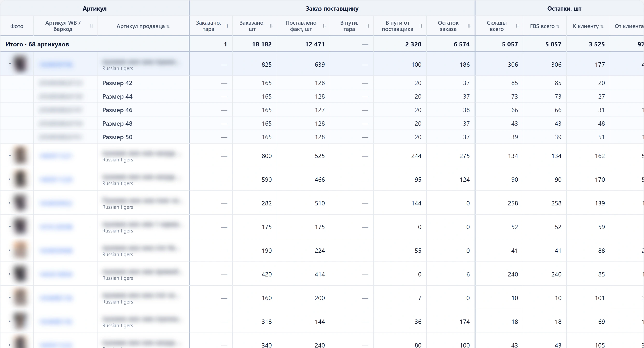Expand the row with 800 ordered
The image size is (644, 348).
[10, 155]
